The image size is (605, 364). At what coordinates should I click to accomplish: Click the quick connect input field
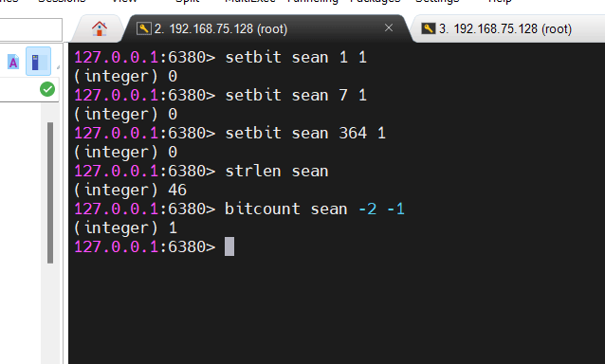click(x=31, y=29)
